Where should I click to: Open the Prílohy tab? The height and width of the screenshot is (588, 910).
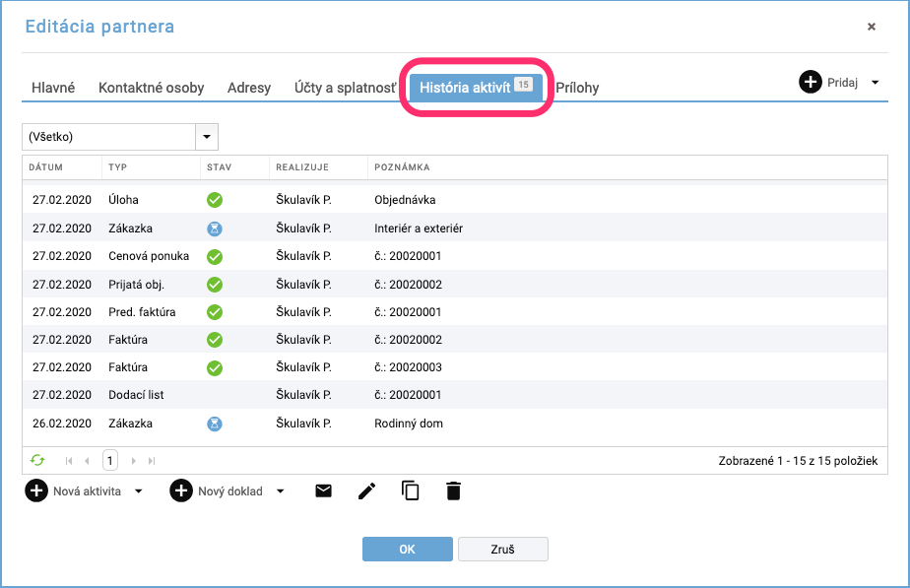click(577, 88)
